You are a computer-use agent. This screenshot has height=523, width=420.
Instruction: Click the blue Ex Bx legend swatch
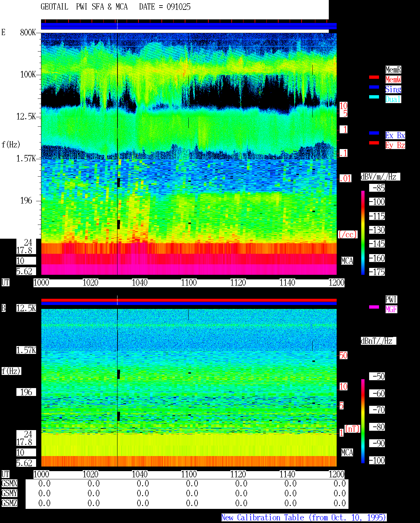[x=374, y=133]
